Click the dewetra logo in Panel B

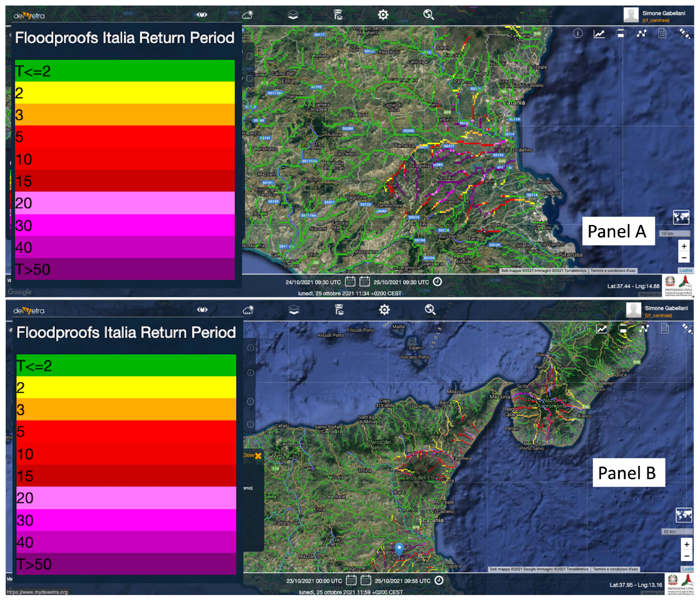pyautogui.click(x=29, y=310)
